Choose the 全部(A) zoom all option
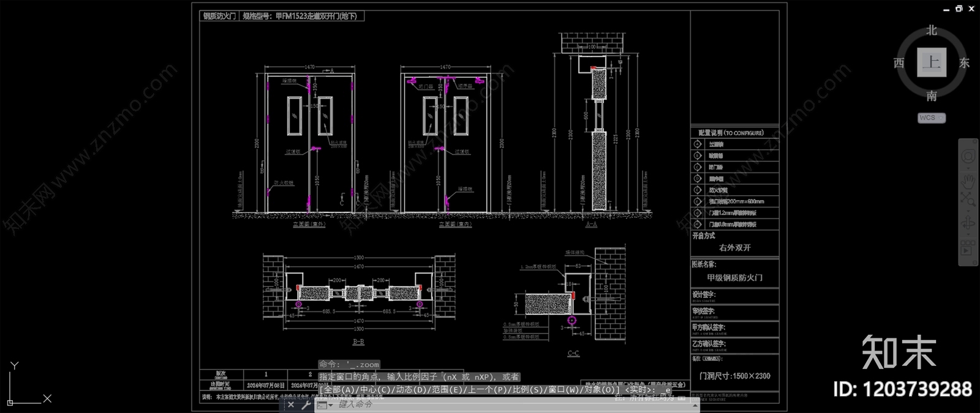980x413 pixels. 339,389
